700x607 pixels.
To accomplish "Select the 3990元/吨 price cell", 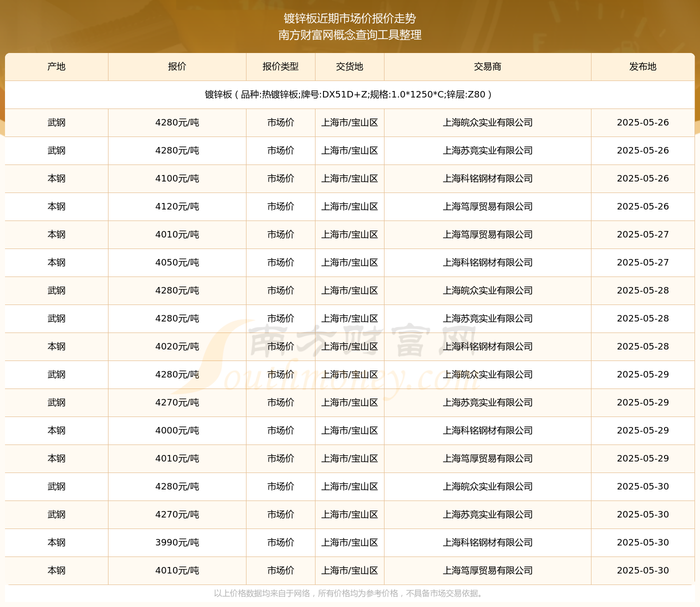I will point(177,542).
